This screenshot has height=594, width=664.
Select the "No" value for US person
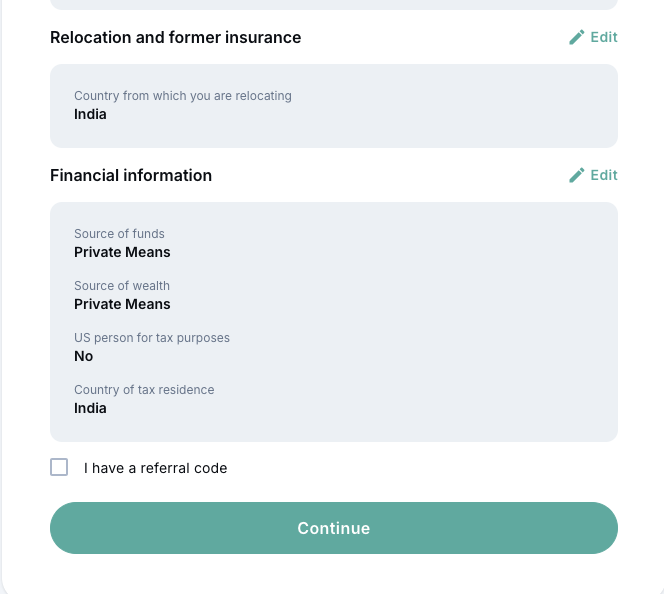[84, 356]
